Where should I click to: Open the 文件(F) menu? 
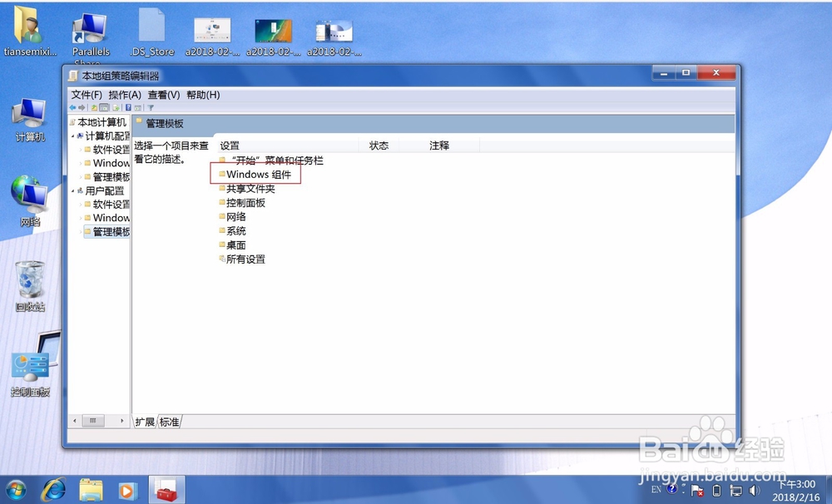click(87, 95)
